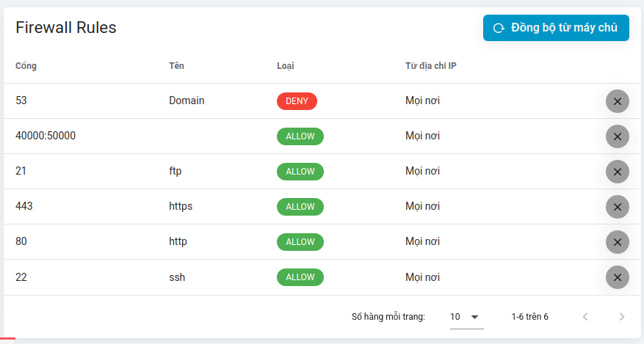Viewport: 644px width, 344px height.
Task: Go to the next page of rules
Action: pos(621,317)
